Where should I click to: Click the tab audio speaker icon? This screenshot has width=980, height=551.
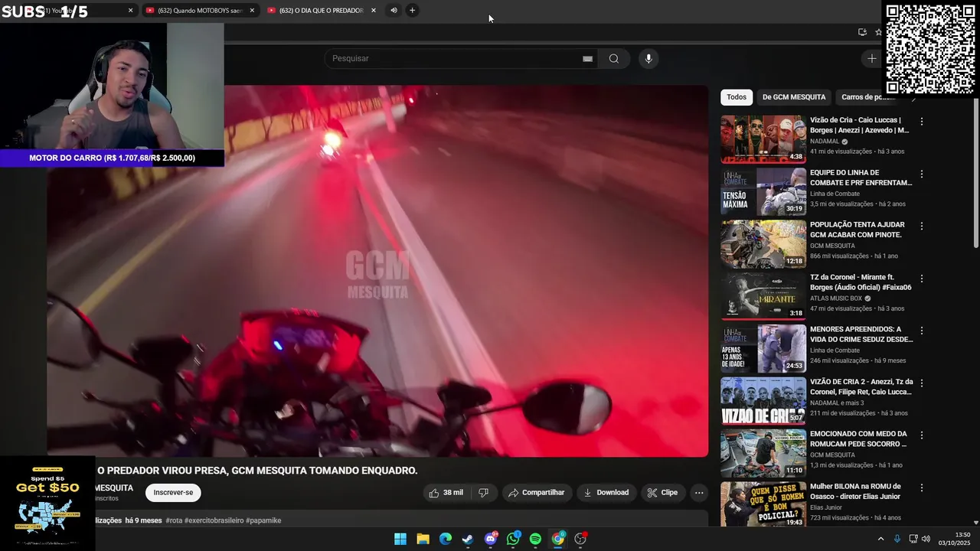click(x=394, y=10)
